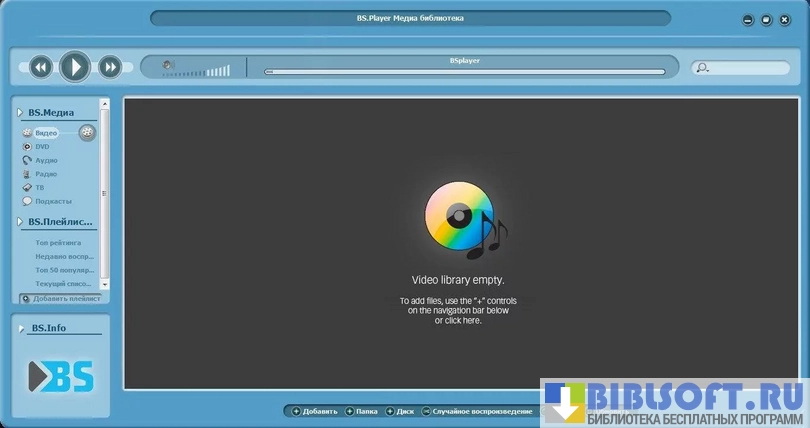Toggle Случайное воспроизведение shuffle
The height and width of the screenshot is (428, 810).
(x=476, y=411)
